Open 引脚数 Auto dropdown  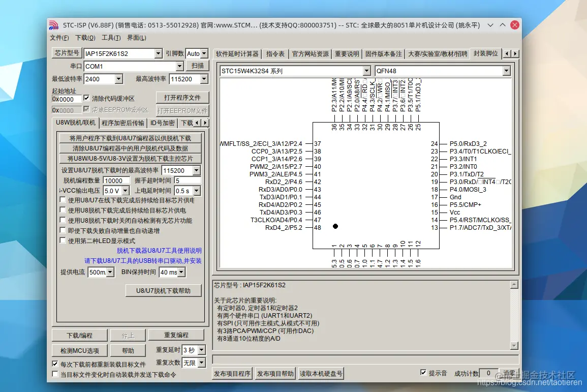pyautogui.click(x=204, y=53)
